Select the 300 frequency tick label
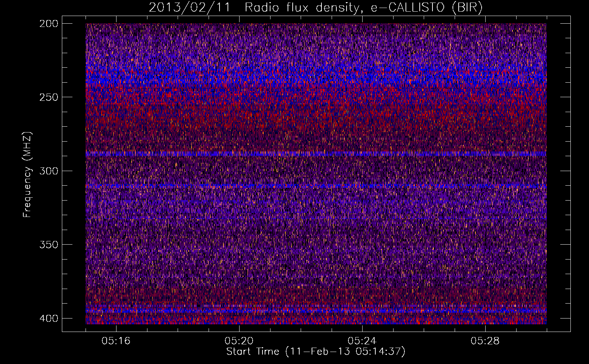The height and width of the screenshot is (364, 589). [x=48, y=171]
